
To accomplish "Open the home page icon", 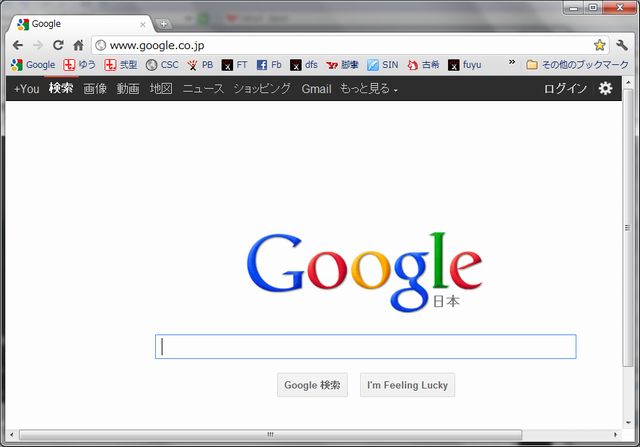I will point(78,45).
